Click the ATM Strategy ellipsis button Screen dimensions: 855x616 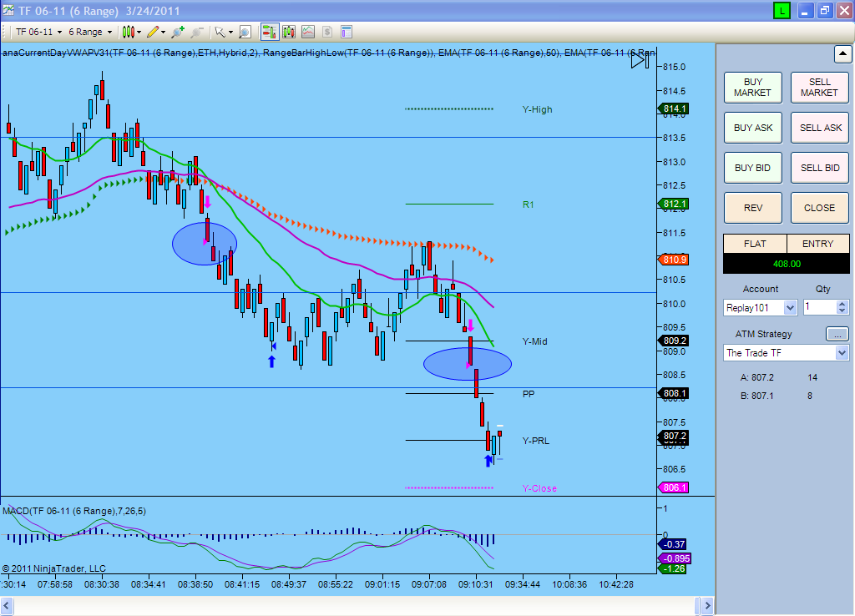tap(837, 334)
